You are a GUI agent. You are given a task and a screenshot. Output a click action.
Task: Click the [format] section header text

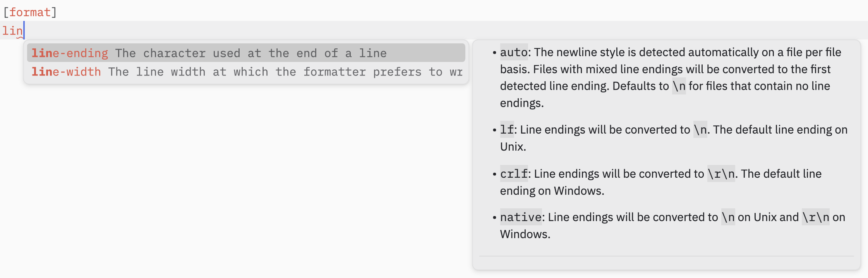click(x=30, y=12)
